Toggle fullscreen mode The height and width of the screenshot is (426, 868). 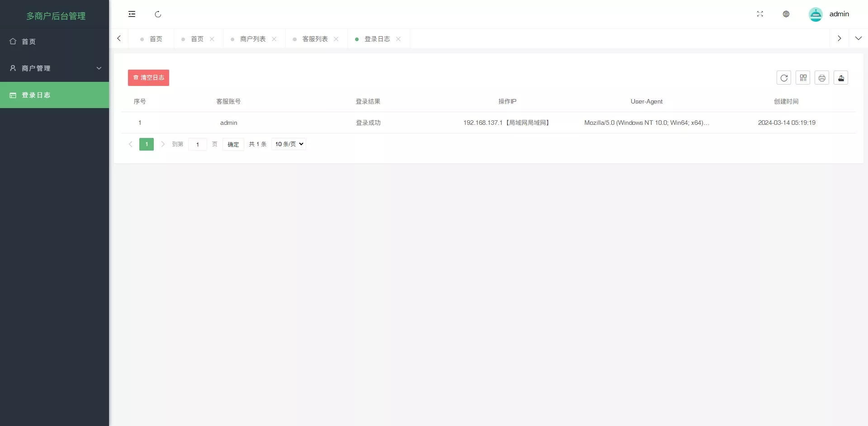[760, 14]
